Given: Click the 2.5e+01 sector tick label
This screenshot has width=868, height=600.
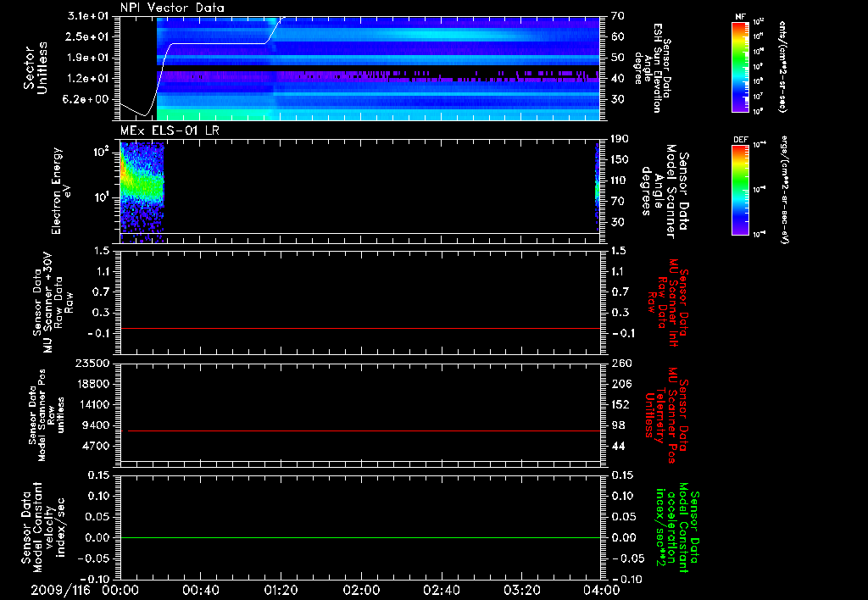Looking at the screenshot, I should [x=88, y=36].
